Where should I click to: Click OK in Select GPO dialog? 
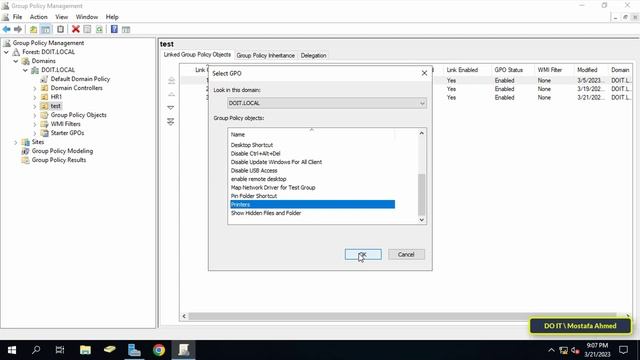[363, 254]
